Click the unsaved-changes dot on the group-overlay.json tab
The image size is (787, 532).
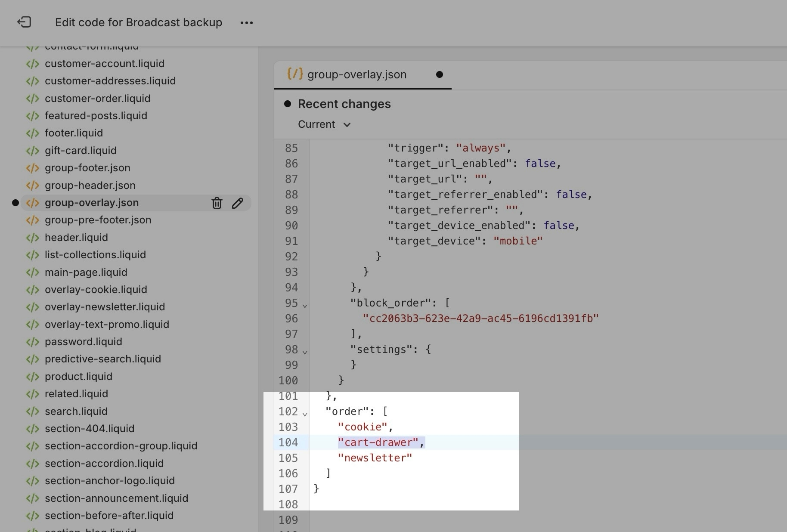[439, 74]
